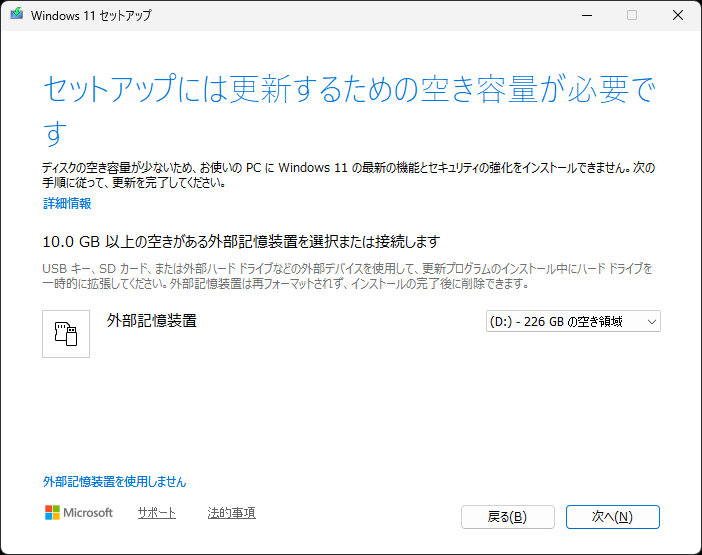Close the Windows 11 setup window
The height and width of the screenshot is (555, 702).
(x=678, y=15)
